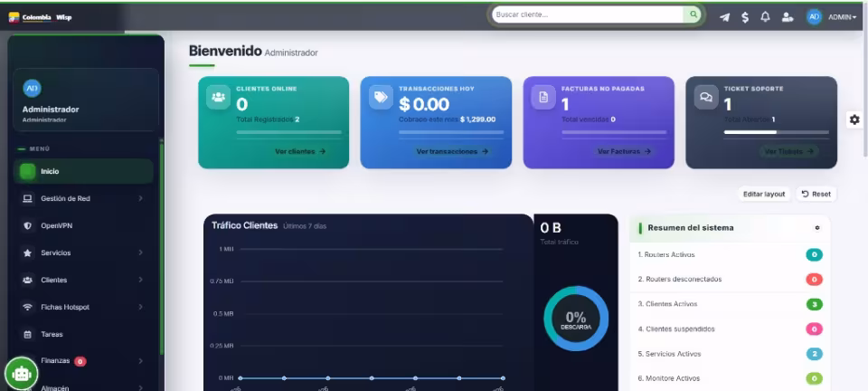The image size is (868, 391).
Task: Click the add user icon in header
Action: pyautogui.click(x=788, y=17)
